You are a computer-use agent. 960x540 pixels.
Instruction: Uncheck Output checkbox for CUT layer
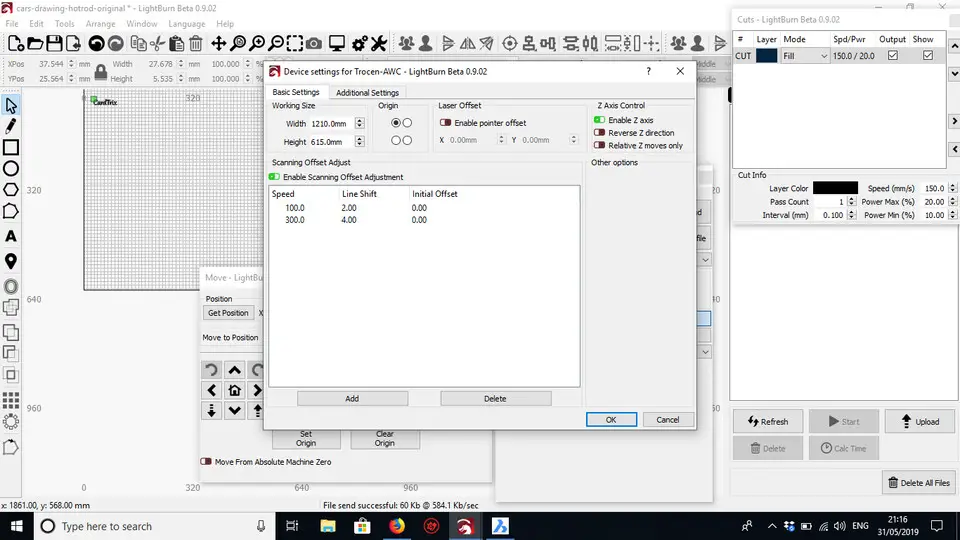tap(893, 56)
